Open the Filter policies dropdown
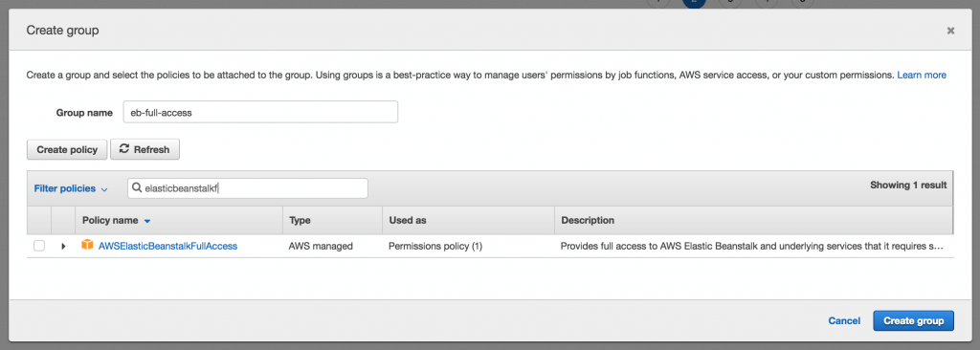This screenshot has height=350, width=980. [71, 188]
